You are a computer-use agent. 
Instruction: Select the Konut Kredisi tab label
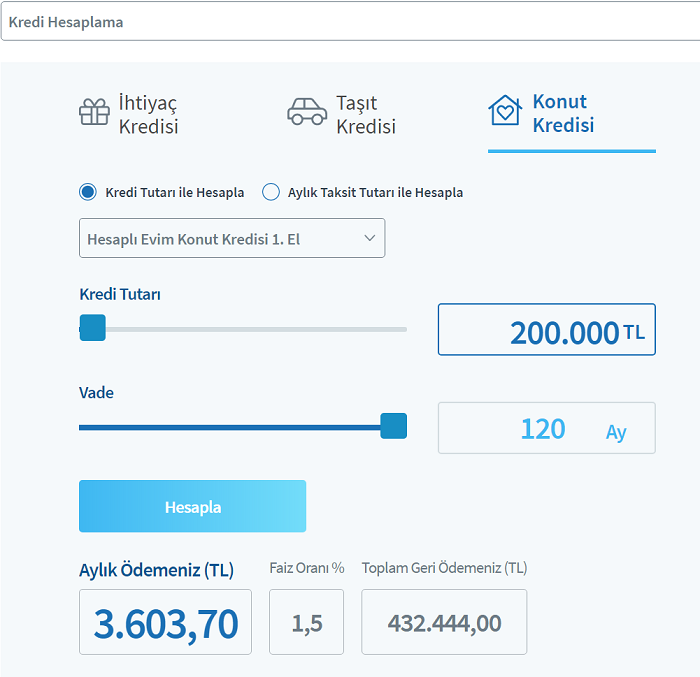pyautogui.click(x=563, y=114)
